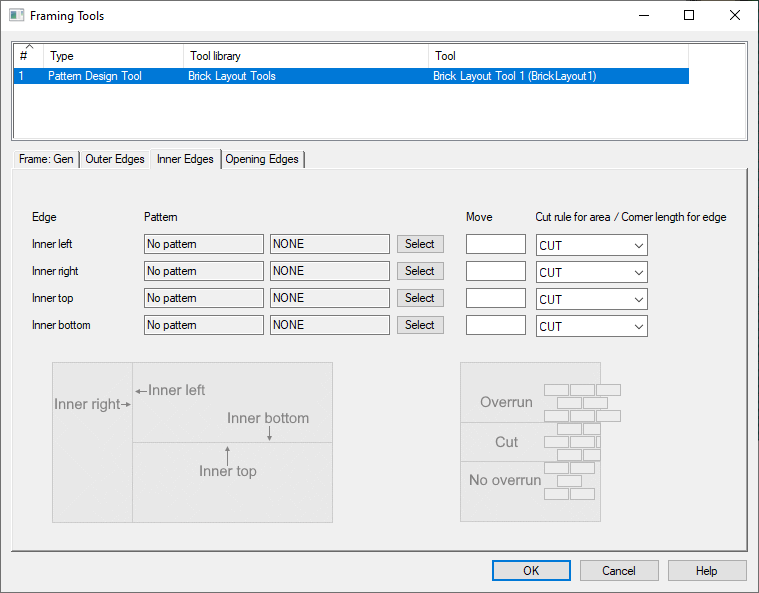Expand Inner bottom cut rule dropdown
This screenshot has width=759, height=593.
tap(592, 326)
